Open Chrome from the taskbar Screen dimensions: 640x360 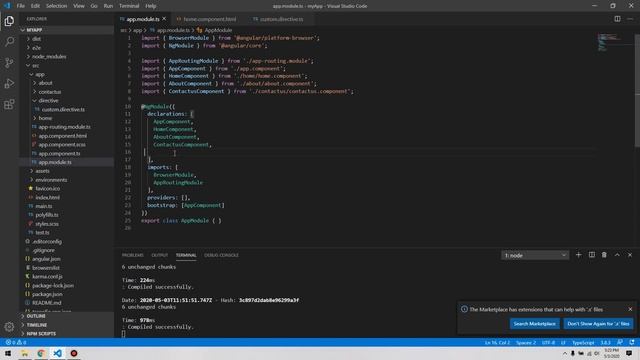click(x=41, y=353)
